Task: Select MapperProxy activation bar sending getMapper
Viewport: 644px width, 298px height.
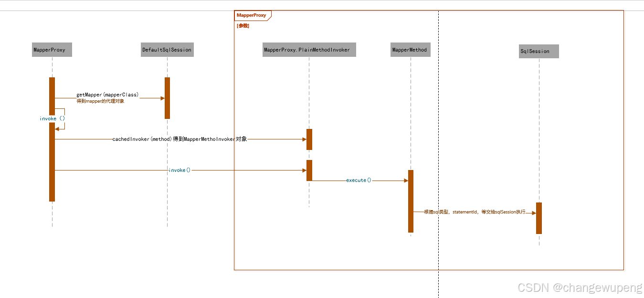Action: pos(52,96)
